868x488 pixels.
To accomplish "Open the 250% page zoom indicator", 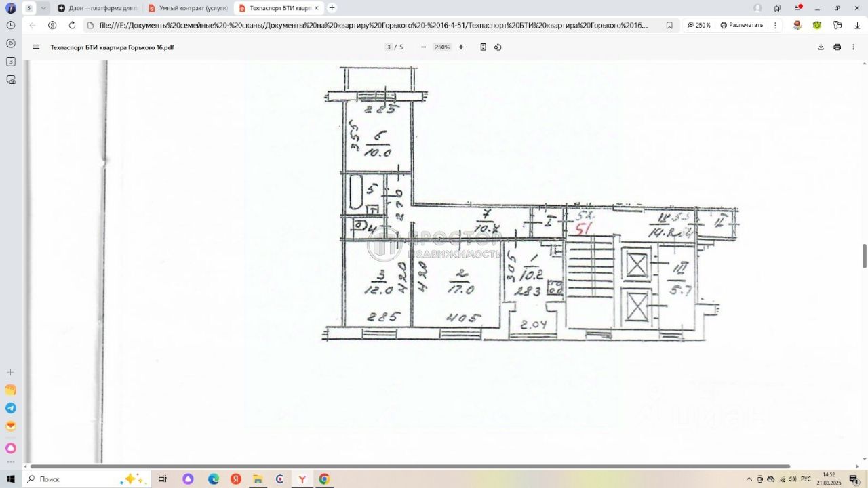I will (x=699, y=25).
